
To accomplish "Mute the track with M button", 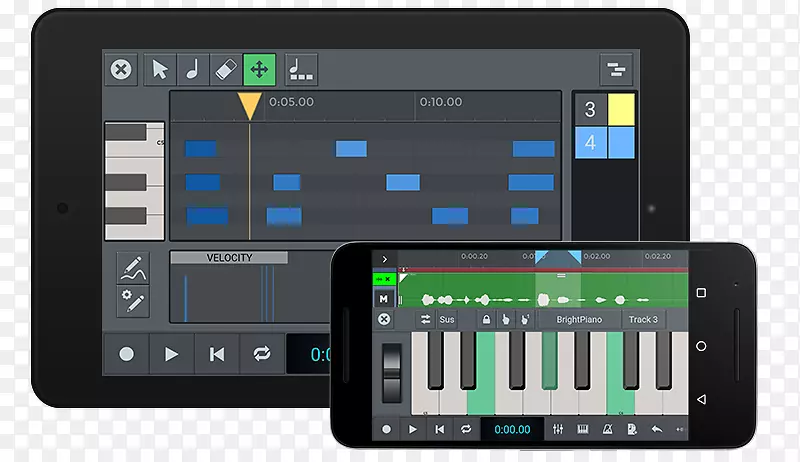I will pos(384,298).
